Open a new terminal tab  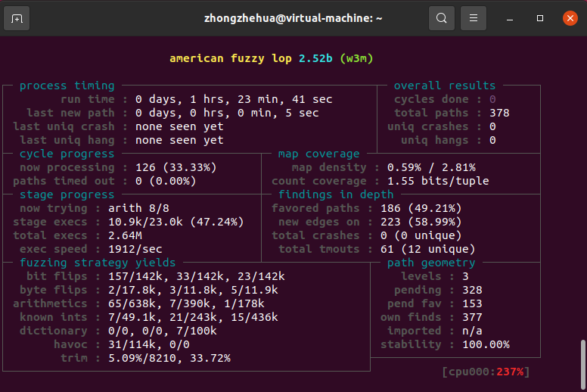(17, 18)
